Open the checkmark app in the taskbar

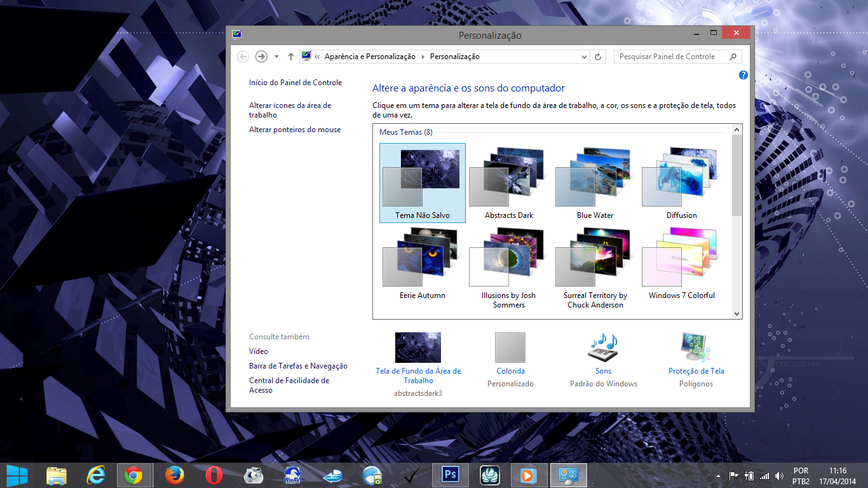pyautogui.click(x=412, y=475)
